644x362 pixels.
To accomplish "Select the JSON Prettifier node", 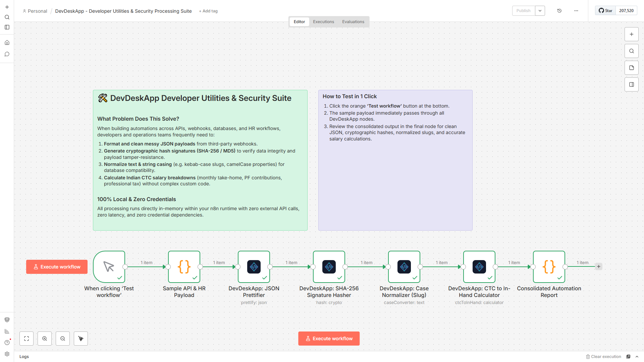I will coord(254,267).
